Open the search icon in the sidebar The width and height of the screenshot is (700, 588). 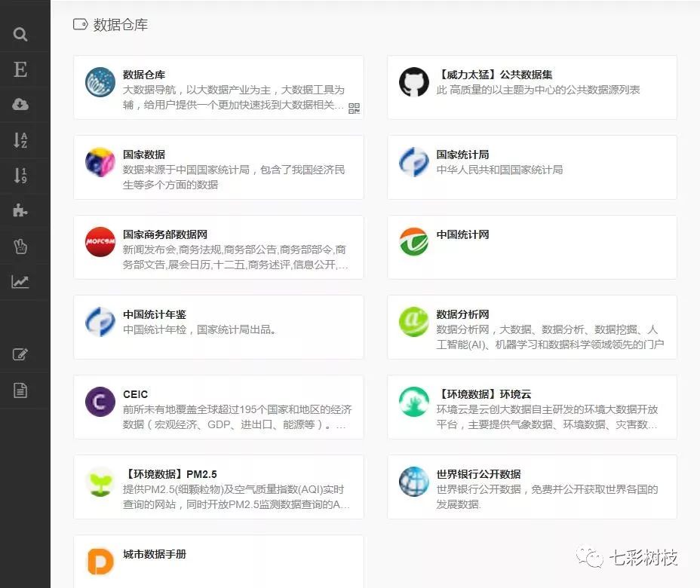click(20, 34)
